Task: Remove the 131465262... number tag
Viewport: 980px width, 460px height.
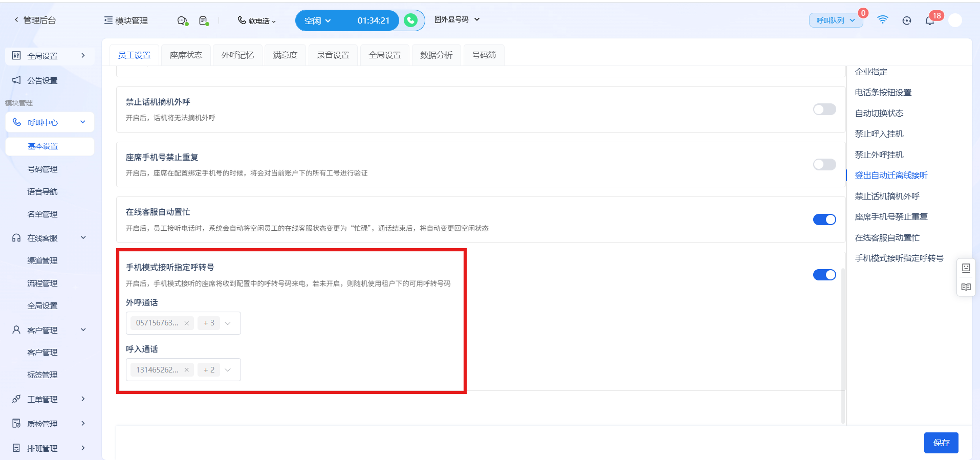Action: pos(187,370)
